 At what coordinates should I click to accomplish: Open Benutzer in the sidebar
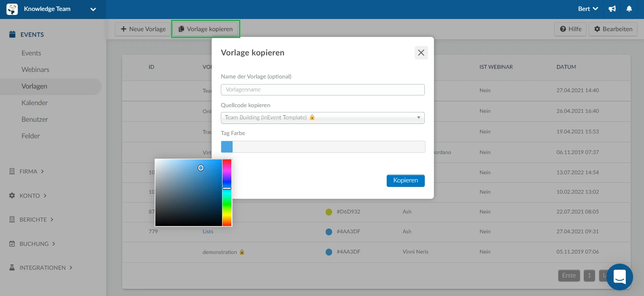click(x=34, y=119)
